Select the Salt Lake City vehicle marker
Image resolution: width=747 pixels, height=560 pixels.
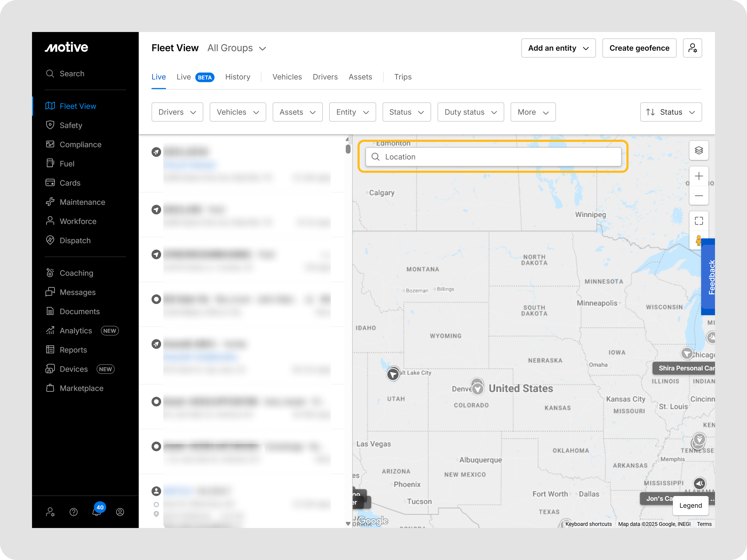(x=393, y=374)
